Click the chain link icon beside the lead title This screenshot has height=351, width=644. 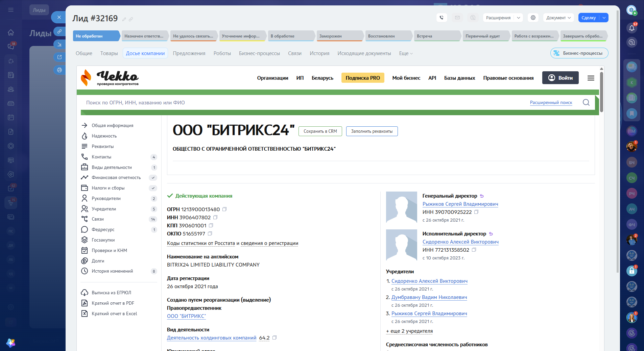[x=131, y=19]
